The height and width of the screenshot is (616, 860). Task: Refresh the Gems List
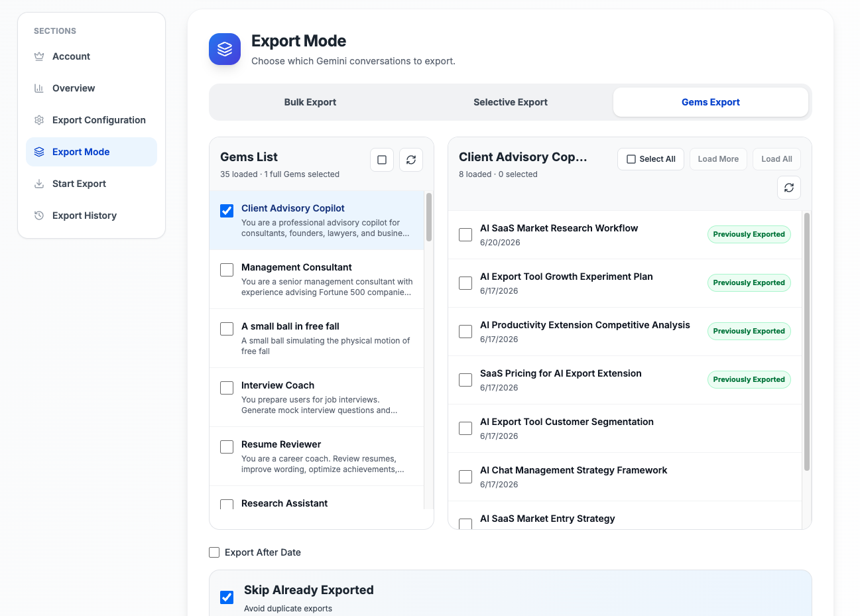(411, 160)
